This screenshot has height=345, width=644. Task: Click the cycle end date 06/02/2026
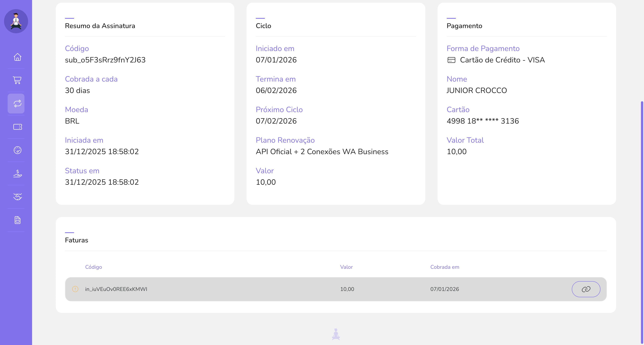tap(276, 91)
